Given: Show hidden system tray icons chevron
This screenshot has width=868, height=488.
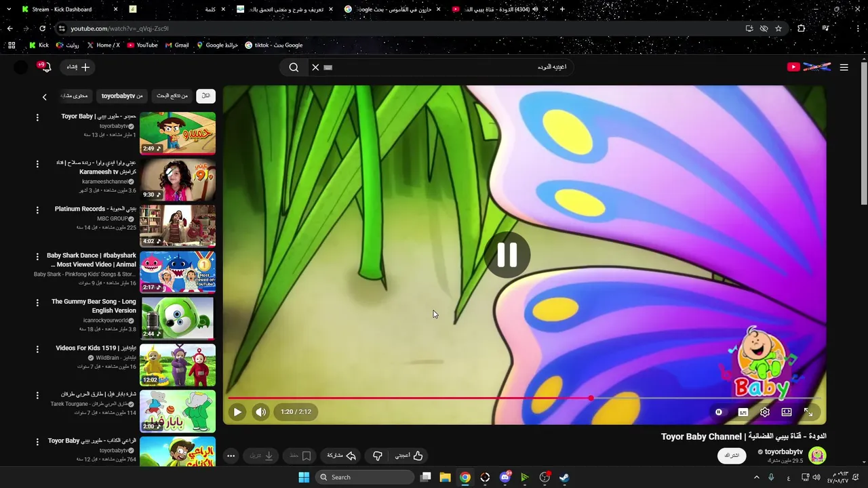Looking at the screenshot, I should point(757,477).
